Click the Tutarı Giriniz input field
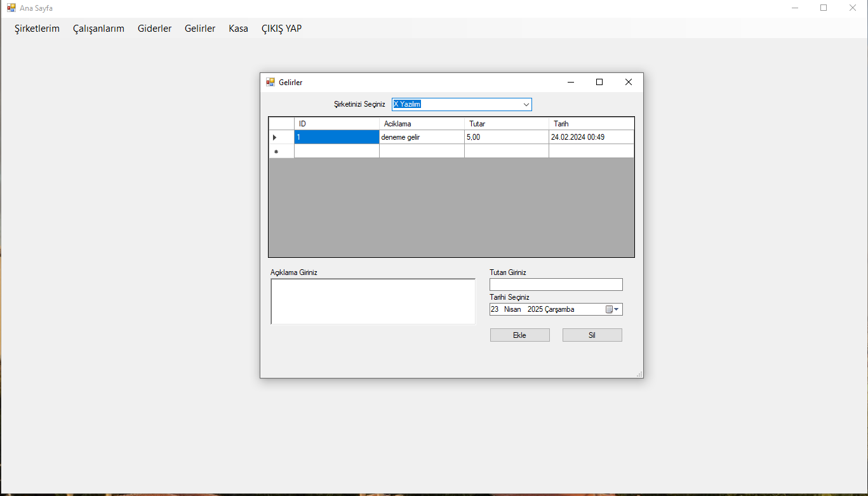The image size is (868, 496). tap(556, 285)
